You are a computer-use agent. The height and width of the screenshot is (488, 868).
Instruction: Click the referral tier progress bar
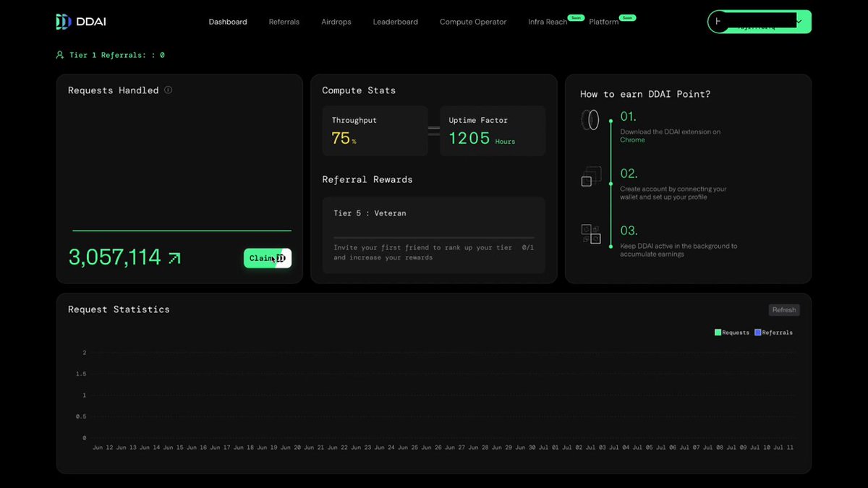coord(434,237)
